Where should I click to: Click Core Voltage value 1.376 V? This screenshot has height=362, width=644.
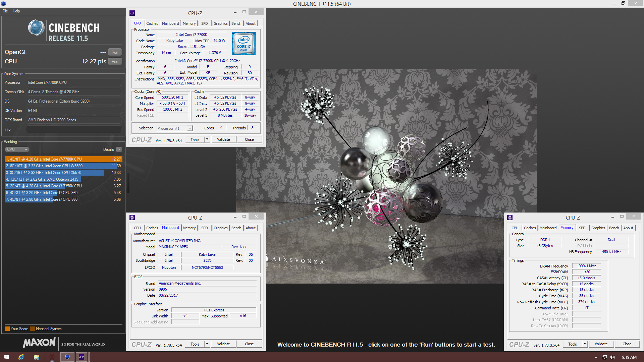[215, 53]
